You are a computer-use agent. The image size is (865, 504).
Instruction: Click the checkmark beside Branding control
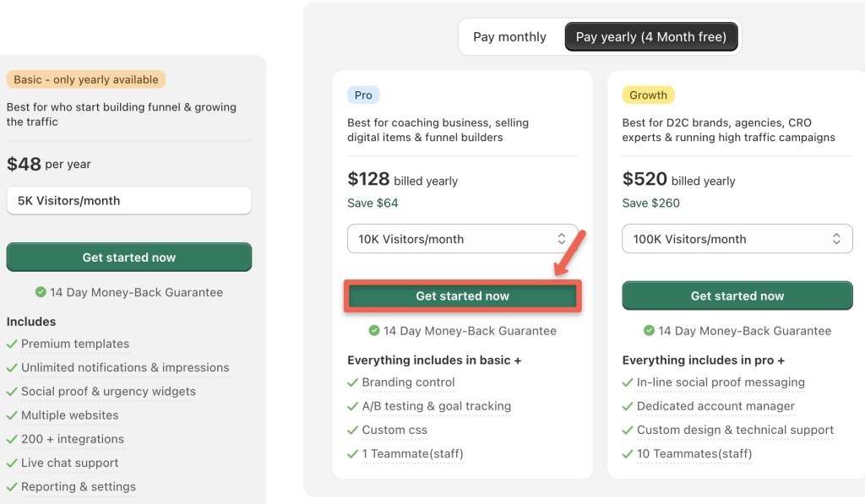tap(353, 383)
